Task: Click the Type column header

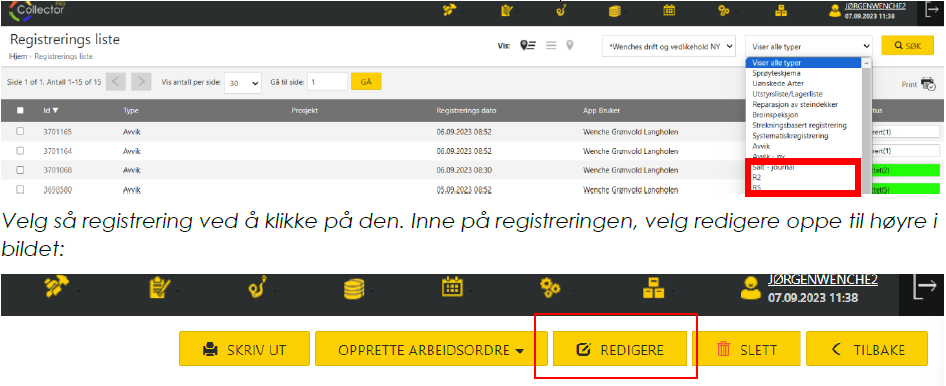Action: tap(131, 110)
